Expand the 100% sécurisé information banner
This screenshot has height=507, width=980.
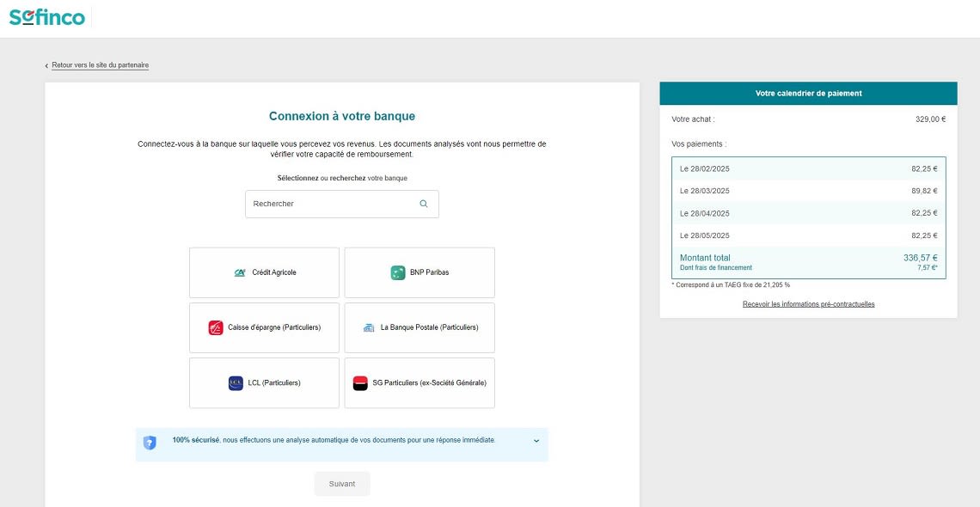pos(535,441)
